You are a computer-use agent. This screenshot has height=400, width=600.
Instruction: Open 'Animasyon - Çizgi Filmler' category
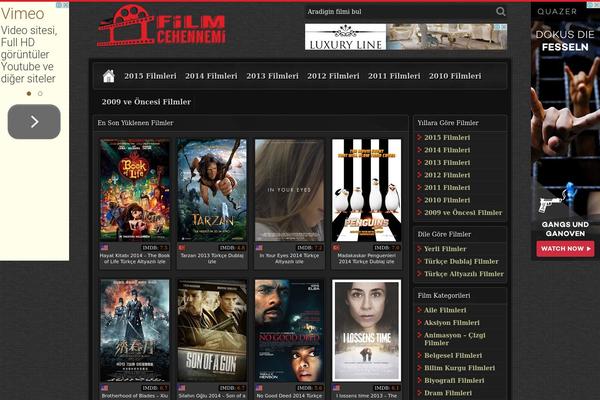pyautogui.click(x=455, y=339)
